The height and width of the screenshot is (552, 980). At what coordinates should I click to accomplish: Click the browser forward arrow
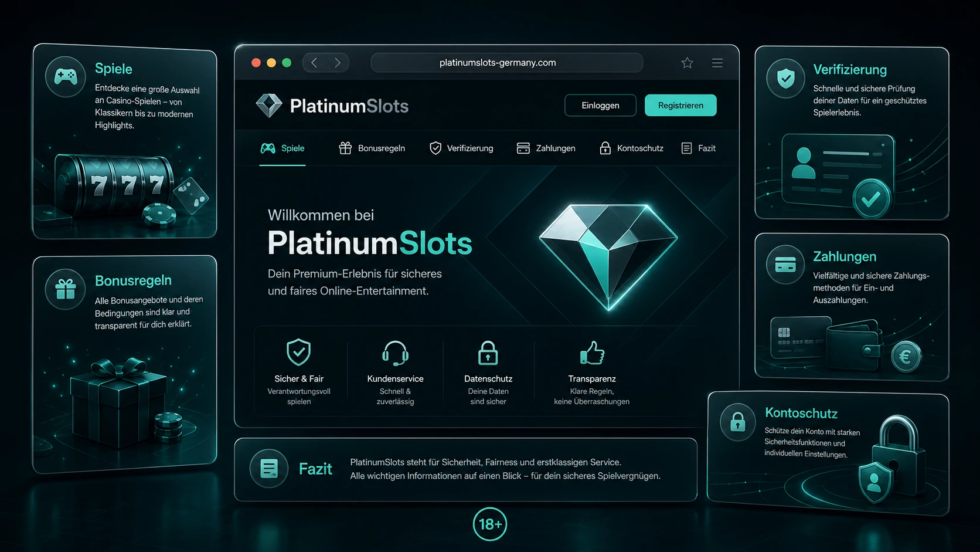[338, 63]
